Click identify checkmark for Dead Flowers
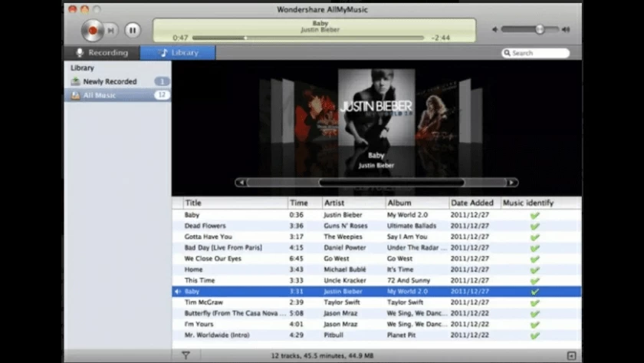 click(535, 226)
